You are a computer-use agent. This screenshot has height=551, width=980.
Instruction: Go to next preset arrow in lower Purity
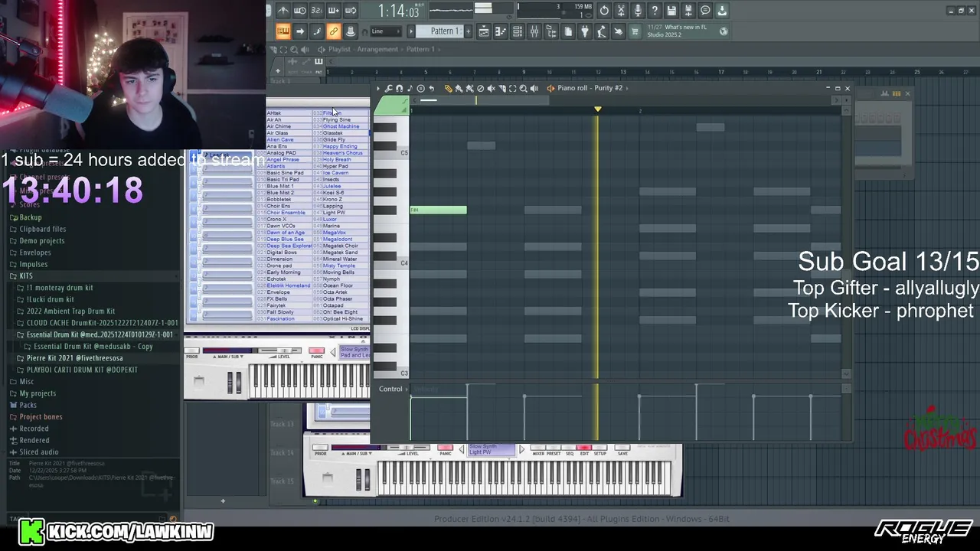point(522,449)
